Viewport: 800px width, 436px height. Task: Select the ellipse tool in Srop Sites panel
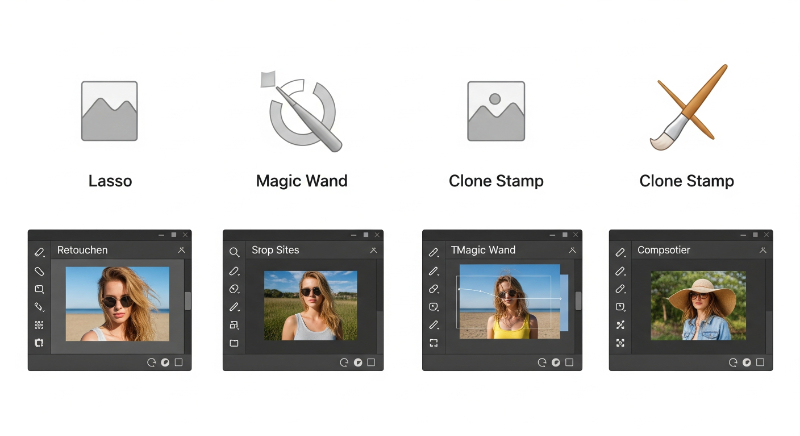(234, 289)
